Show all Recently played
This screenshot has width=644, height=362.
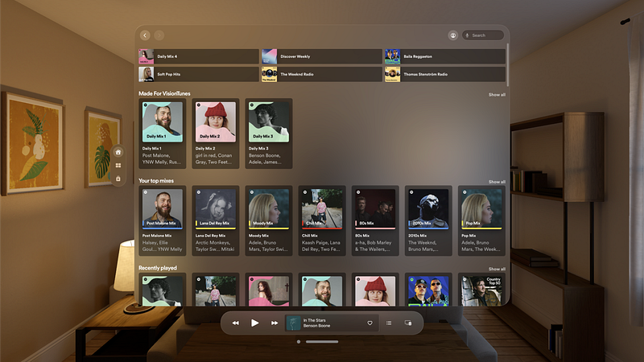pyautogui.click(x=497, y=269)
